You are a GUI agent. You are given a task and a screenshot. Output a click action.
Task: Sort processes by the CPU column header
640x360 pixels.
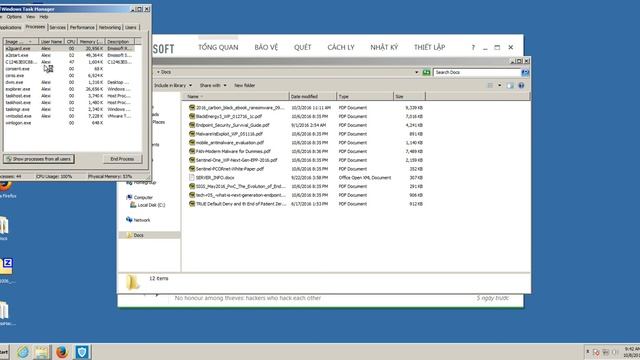click(x=71, y=42)
